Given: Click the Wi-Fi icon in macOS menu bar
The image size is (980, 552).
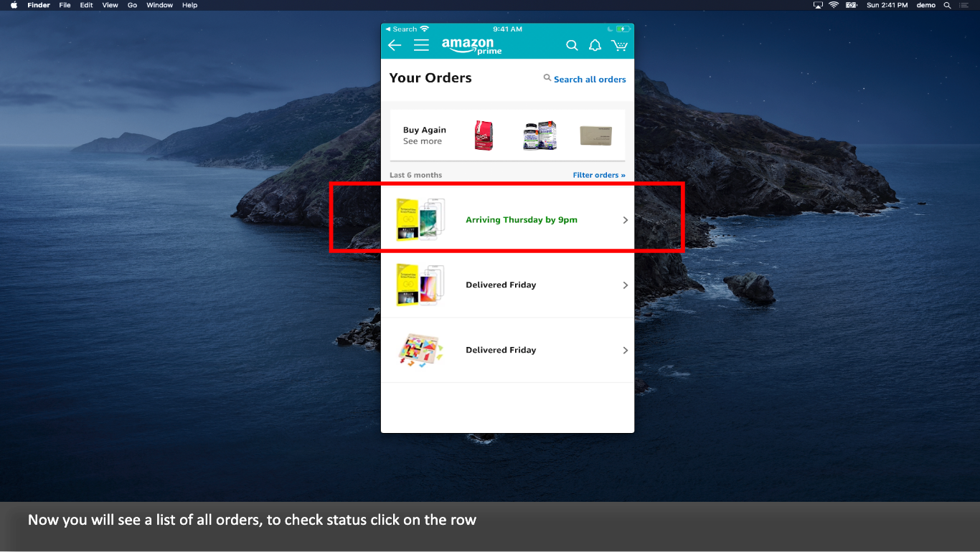Looking at the screenshot, I should click(x=833, y=5).
